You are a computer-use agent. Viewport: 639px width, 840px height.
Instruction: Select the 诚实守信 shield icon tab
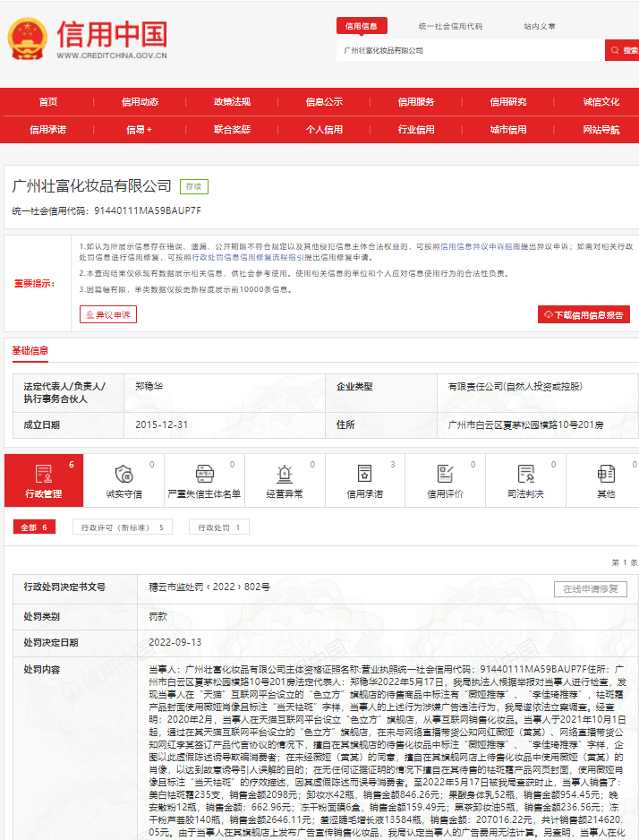[124, 481]
